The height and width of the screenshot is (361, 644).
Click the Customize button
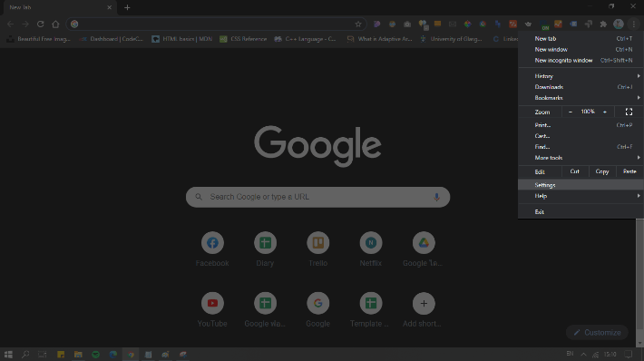597,333
